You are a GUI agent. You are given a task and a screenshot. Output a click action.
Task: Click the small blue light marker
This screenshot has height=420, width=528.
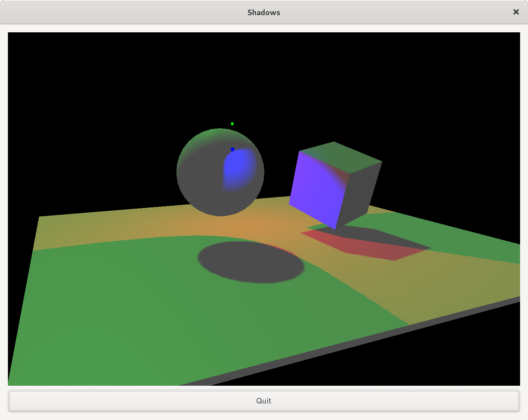pyautogui.click(x=232, y=149)
